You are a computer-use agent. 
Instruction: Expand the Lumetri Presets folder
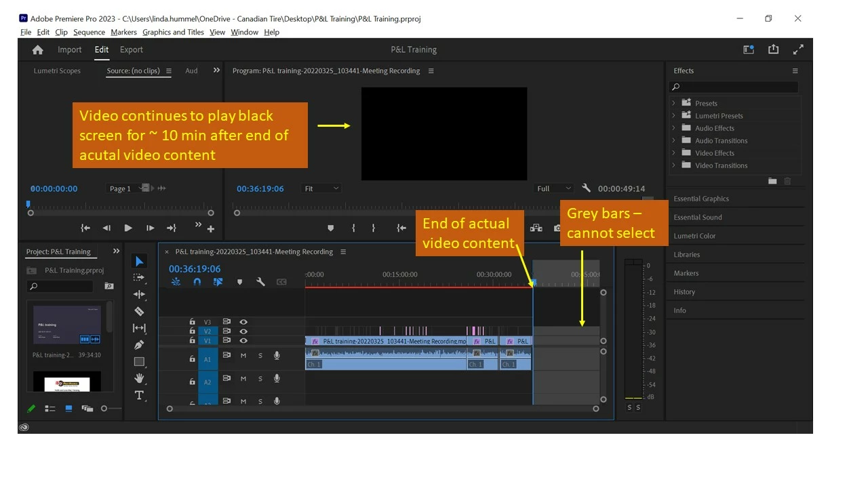click(673, 115)
